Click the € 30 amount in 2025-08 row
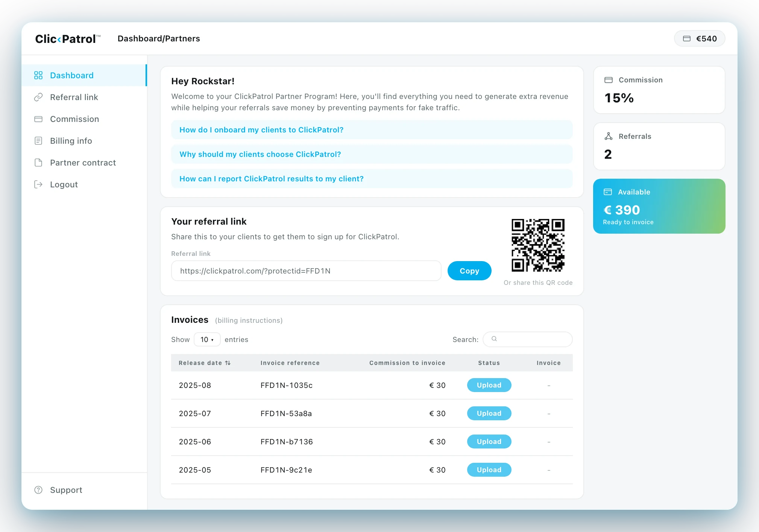 pyautogui.click(x=437, y=385)
